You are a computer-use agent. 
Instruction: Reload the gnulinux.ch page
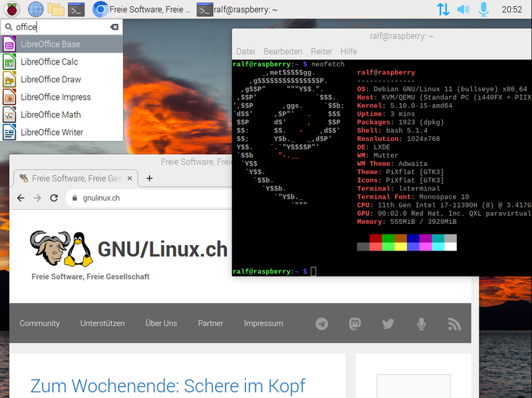[54, 198]
